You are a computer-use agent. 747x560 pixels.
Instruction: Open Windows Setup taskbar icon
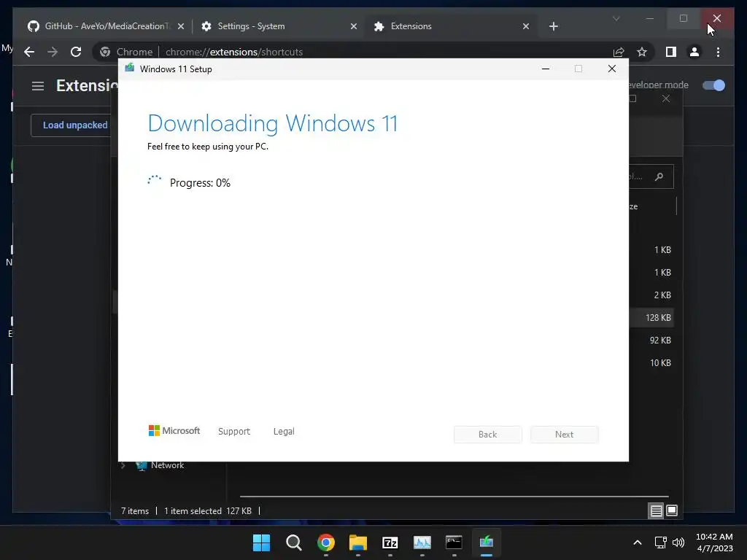click(x=487, y=542)
